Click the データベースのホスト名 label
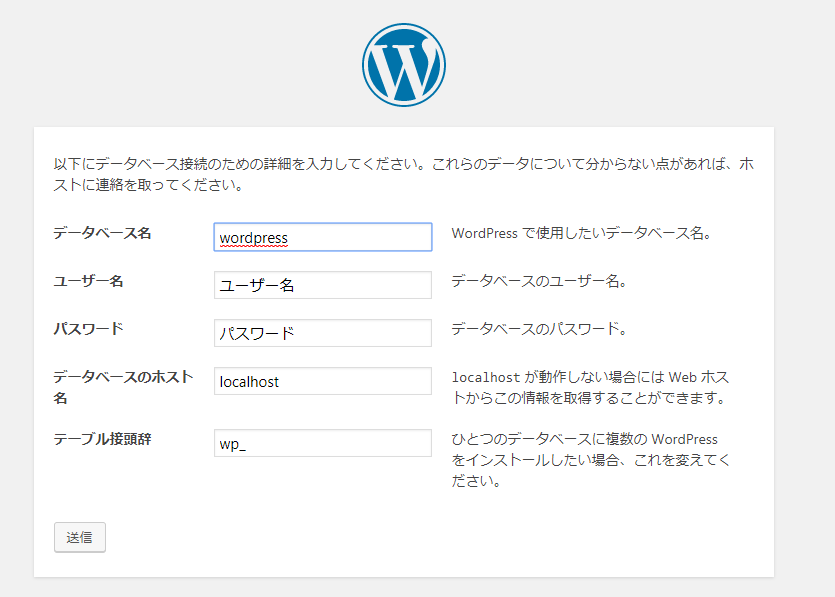Screen dimensions: 835x597 [123, 387]
